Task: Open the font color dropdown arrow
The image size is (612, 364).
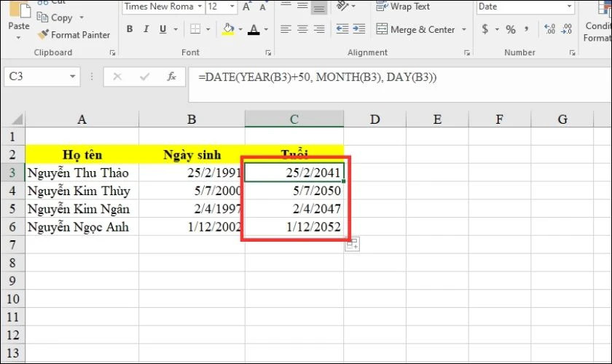Action: 266,29
